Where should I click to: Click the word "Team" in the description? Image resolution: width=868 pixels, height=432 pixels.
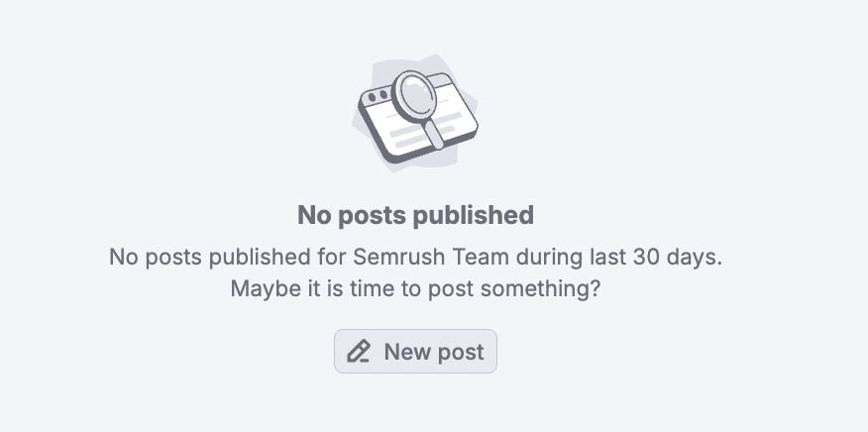pyautogui.click(x=482, y=257)
